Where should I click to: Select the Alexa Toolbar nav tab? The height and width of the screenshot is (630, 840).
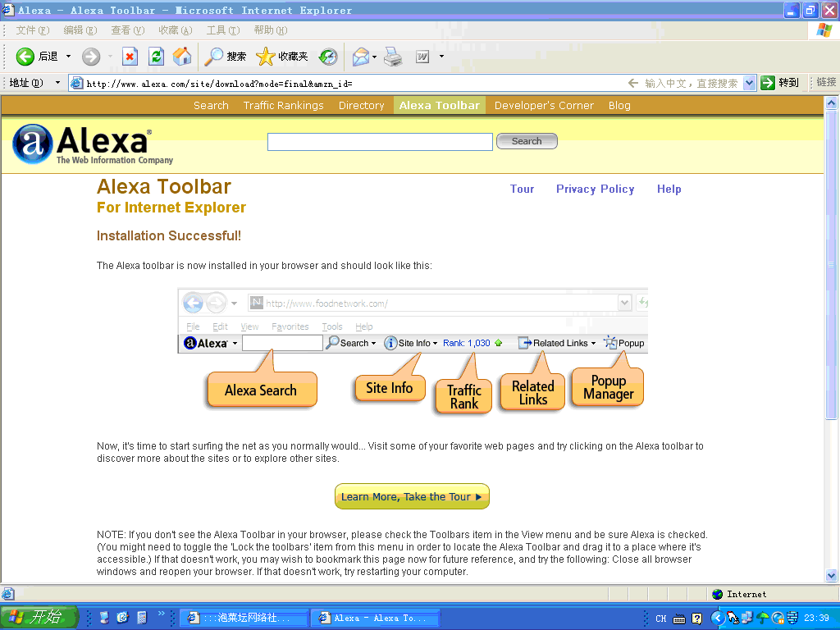tap(440, 106)
